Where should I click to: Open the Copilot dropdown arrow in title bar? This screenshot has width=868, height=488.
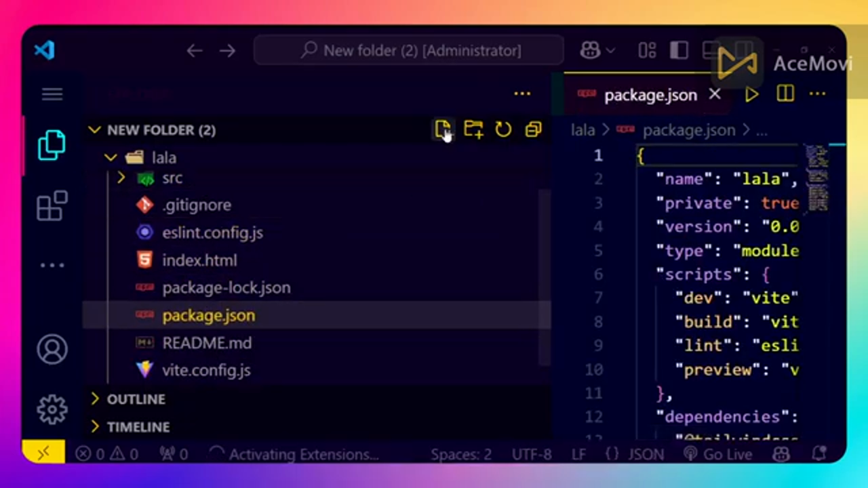(x=610, y=51)
